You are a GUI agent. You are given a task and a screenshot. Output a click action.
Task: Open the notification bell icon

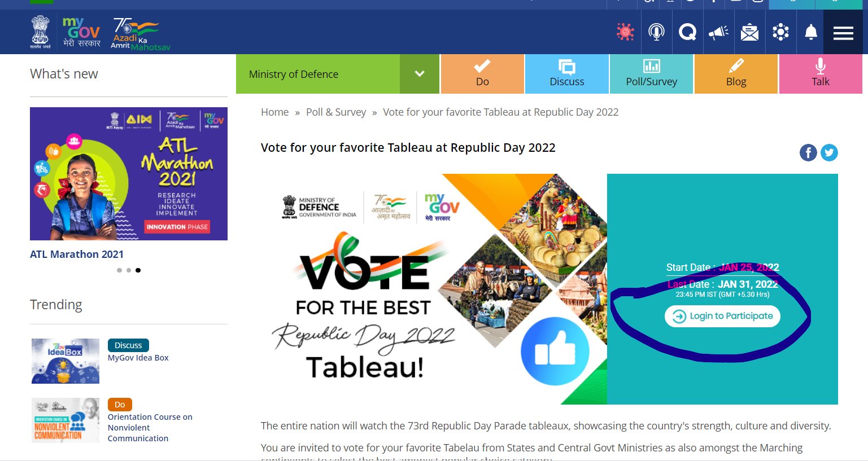click(811, 32)
